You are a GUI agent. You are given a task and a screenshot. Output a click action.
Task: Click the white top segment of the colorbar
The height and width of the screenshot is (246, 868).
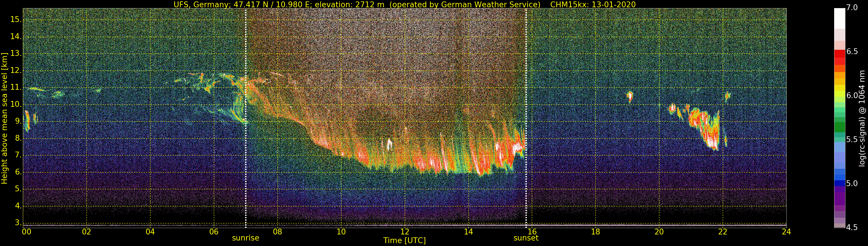click(839, 18)
